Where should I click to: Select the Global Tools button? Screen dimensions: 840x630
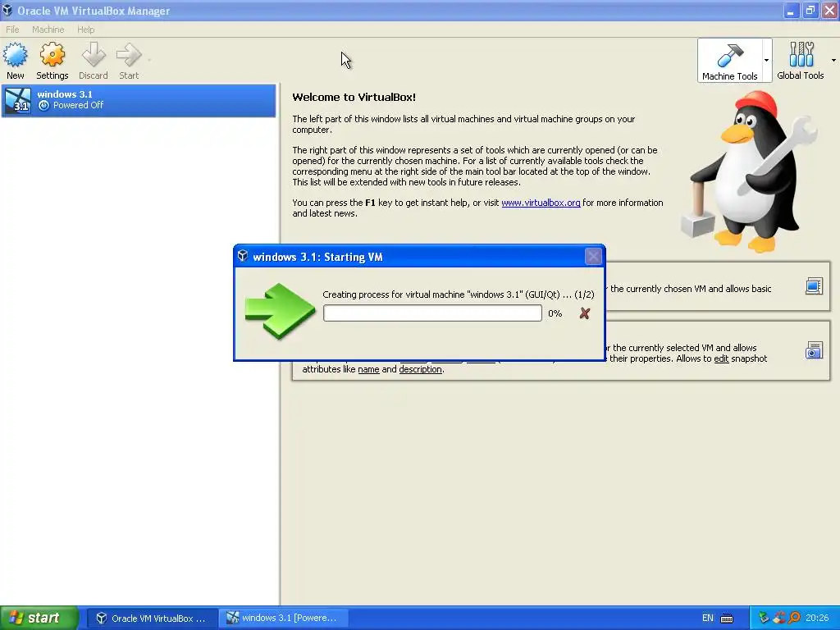(801, 61)
